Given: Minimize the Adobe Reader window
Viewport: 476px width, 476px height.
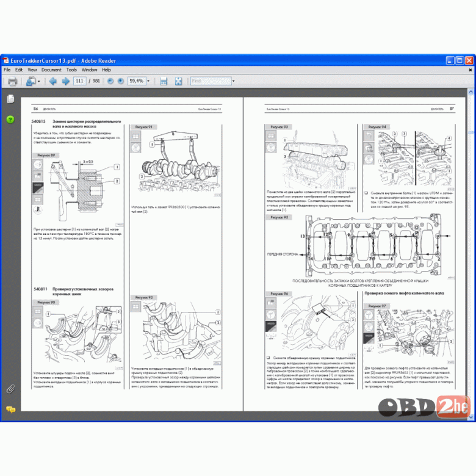Looking at the screenshot, I should [450, 60].
